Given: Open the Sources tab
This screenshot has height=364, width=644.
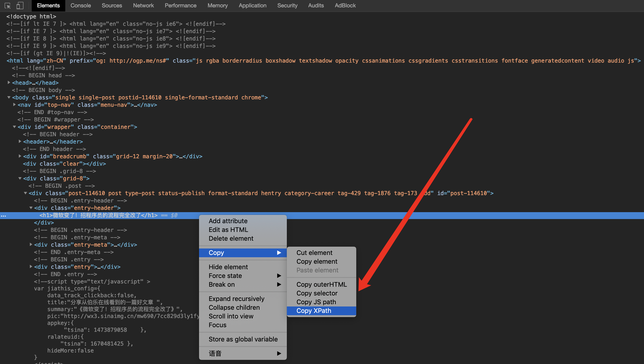Looking at the screenshot, I should [x=112, y=6].
